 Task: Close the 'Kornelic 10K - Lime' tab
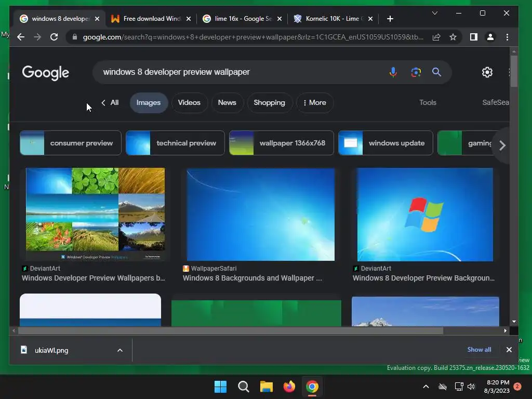(x=370, y=19)
